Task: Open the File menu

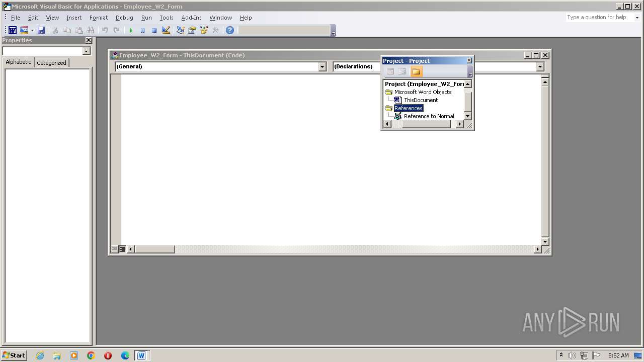Action: point(16,18)
